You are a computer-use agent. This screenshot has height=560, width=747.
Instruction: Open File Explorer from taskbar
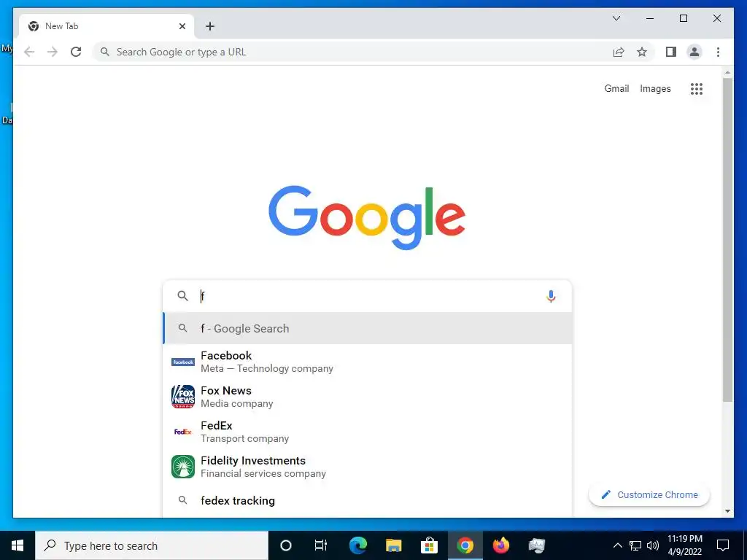[393, 545]
